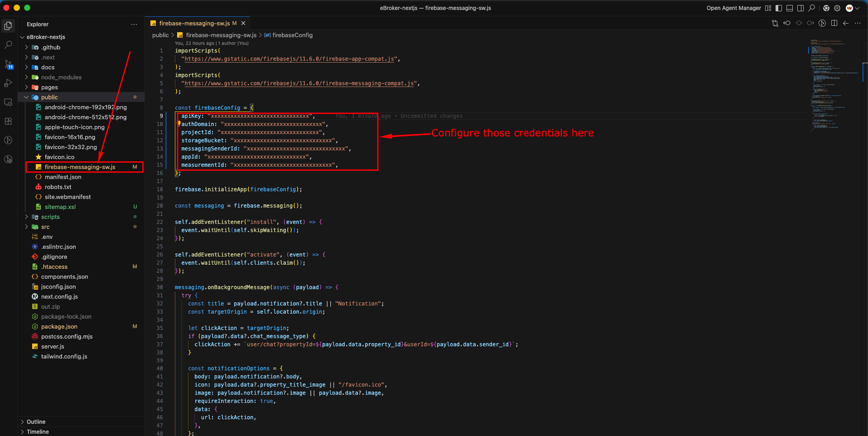Open settings gear in title bar

click(837, 8)
